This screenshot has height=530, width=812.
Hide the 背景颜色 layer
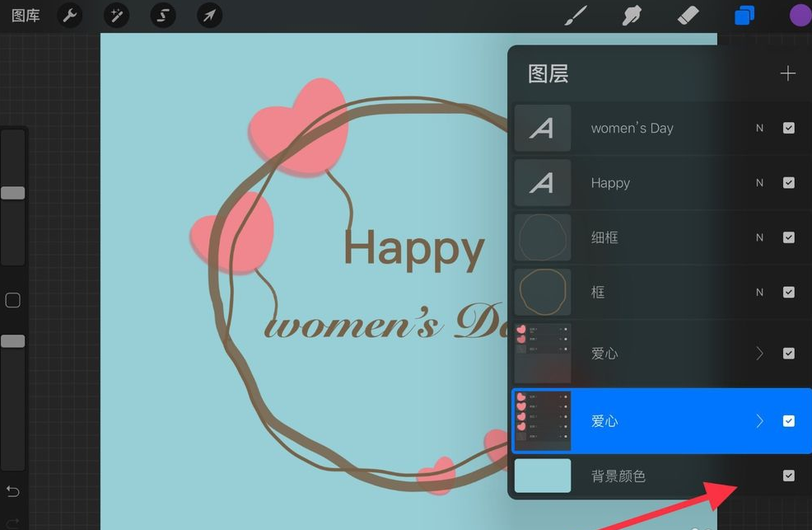click(788, 476)
